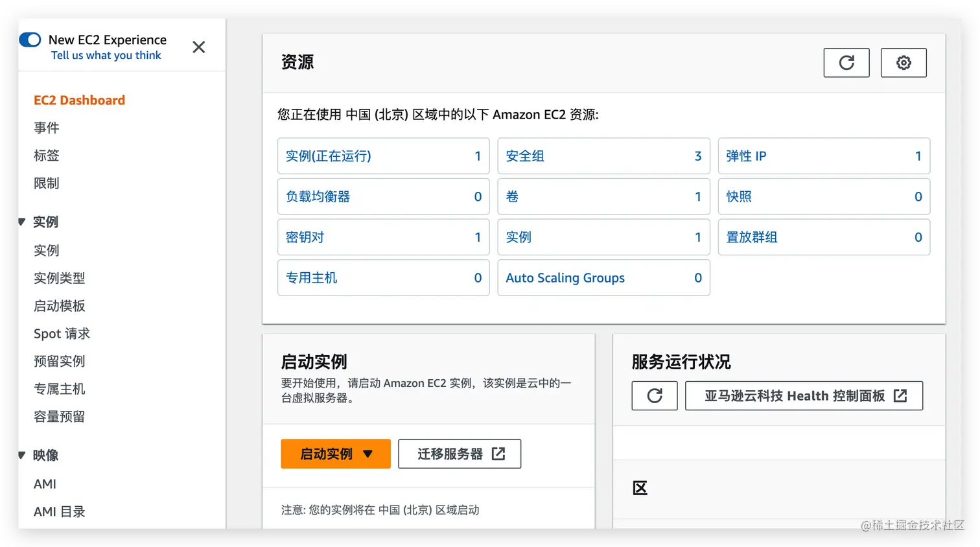Open the 卷 resource card
The height and width of the screenshot is (547, 980).
pyautogui.click(x=603, y=196)
